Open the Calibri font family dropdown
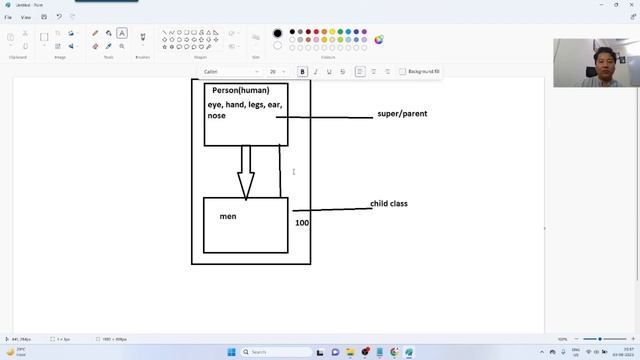 (x=231, y=72)
